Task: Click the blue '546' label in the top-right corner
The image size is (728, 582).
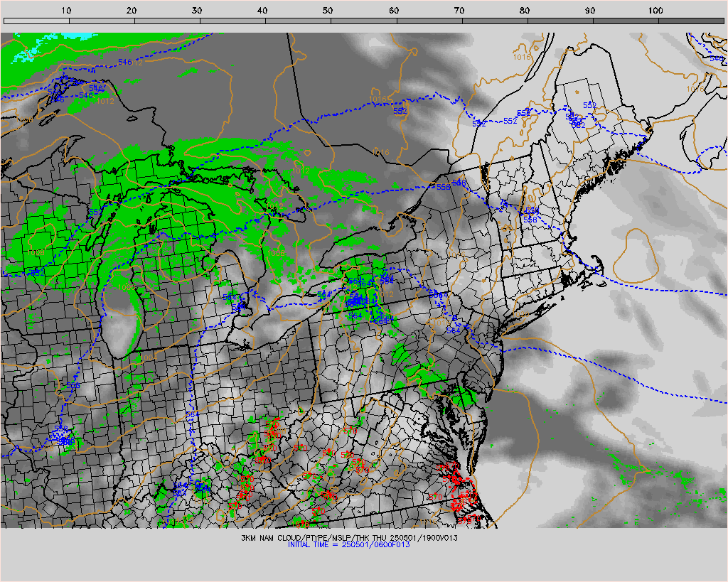Action: coord(717,58)
